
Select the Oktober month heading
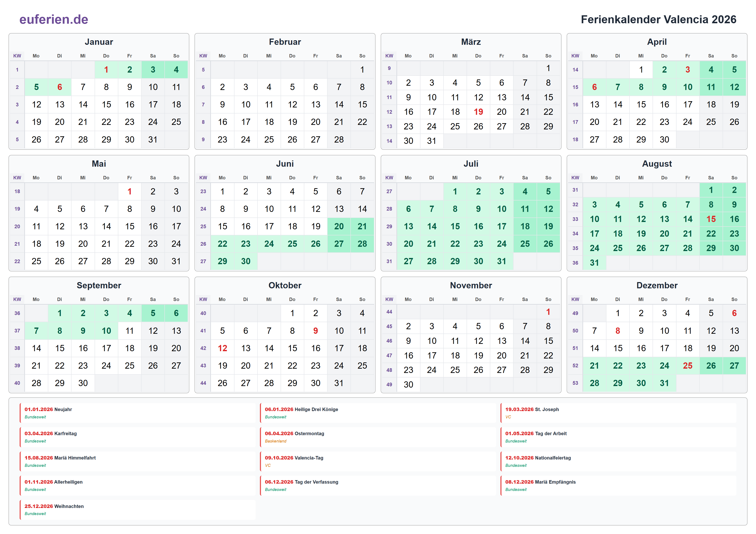285,285
